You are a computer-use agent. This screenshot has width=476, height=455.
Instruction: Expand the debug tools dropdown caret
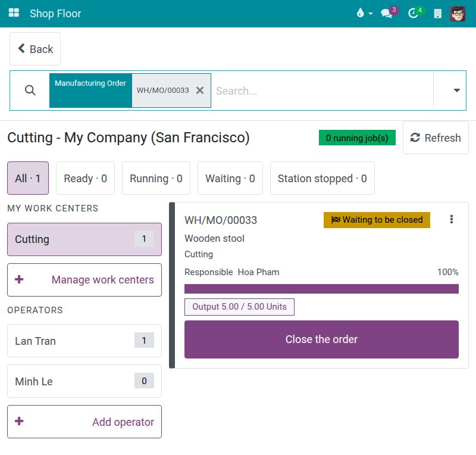click(370, 14)
